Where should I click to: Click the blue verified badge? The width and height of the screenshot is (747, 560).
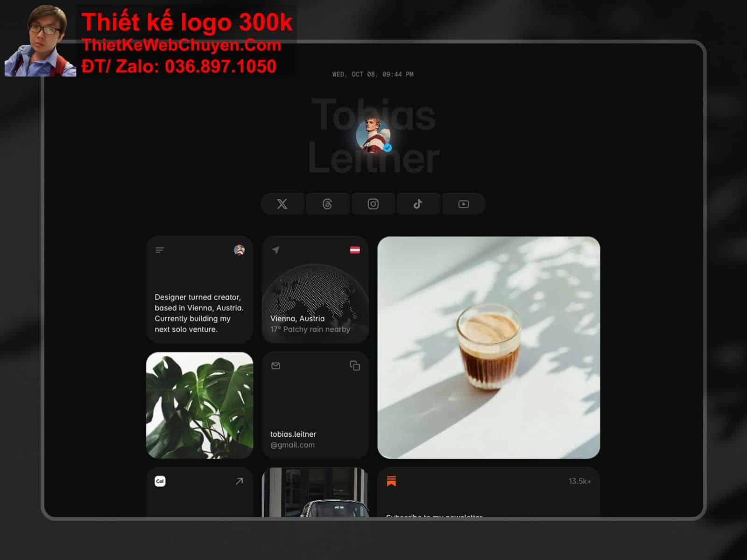click(x=387, y=148)
